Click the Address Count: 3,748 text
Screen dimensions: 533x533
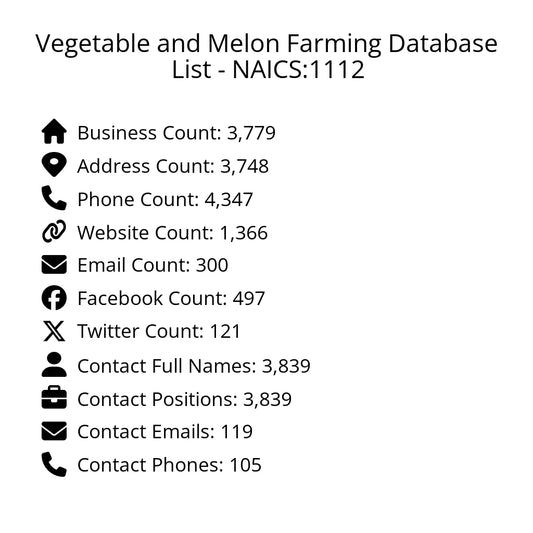(173, 166)
